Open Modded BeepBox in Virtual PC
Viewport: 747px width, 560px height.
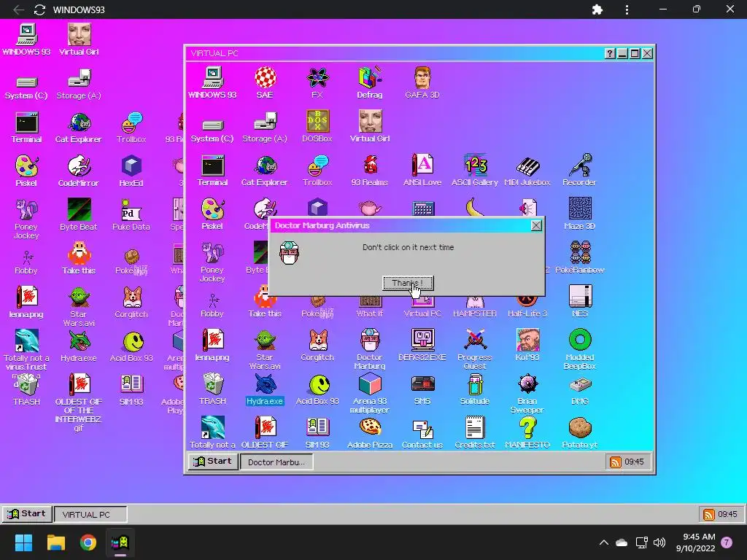[579, 349]
